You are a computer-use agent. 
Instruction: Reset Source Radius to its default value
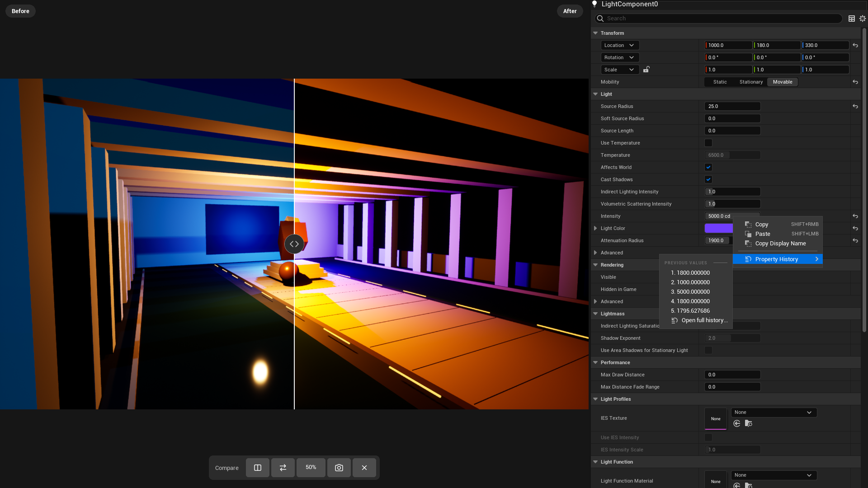(855, 106)
